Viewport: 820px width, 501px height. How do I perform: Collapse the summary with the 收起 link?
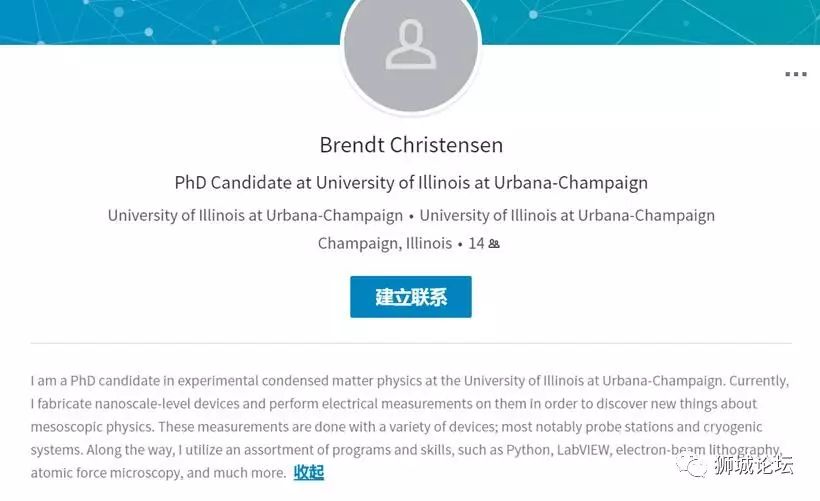tap(308, 472)
